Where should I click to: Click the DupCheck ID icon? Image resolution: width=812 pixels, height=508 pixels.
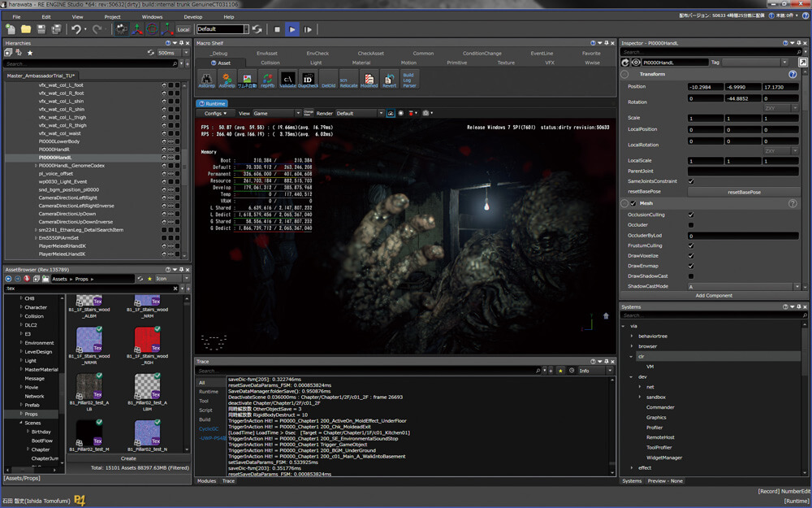click(309, 79)
